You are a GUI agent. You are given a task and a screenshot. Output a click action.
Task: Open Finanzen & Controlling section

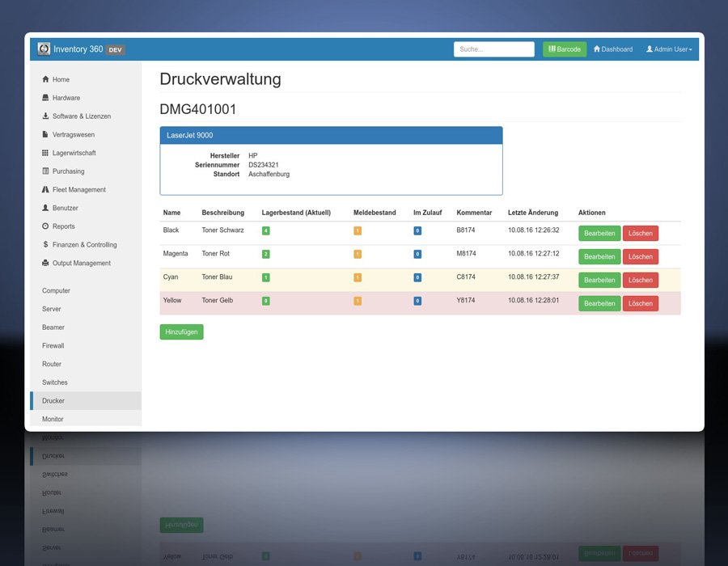[x=86, y=244]
